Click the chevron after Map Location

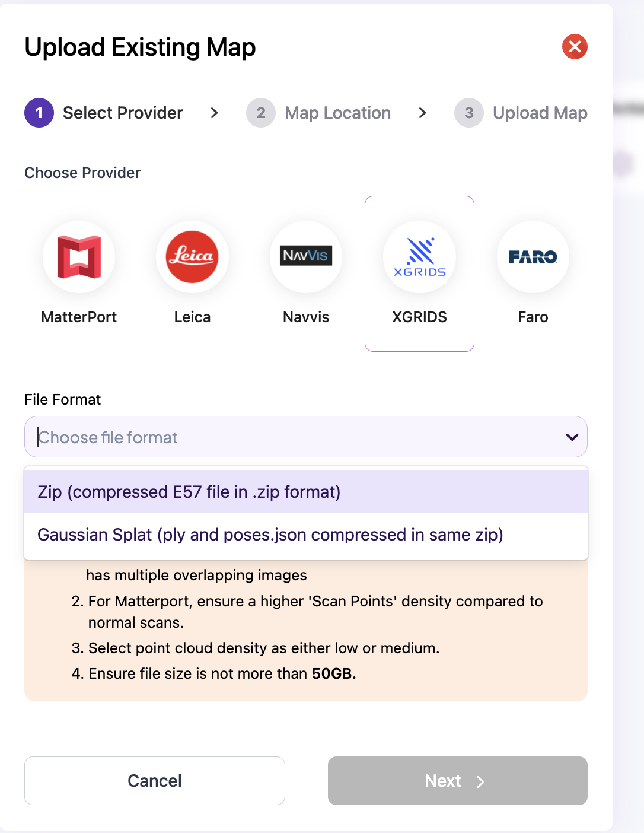[x=423, y=113]
